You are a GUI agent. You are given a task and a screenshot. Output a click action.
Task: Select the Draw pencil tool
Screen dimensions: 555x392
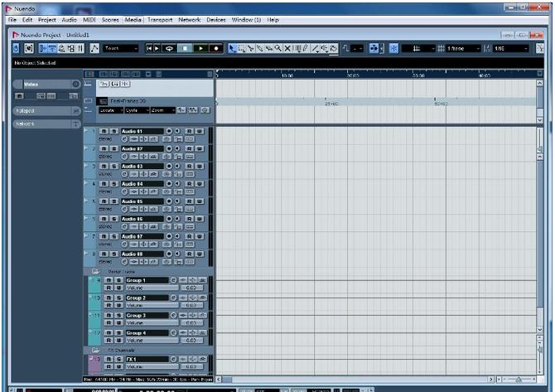pyautogui.click(x=306, y=48)
